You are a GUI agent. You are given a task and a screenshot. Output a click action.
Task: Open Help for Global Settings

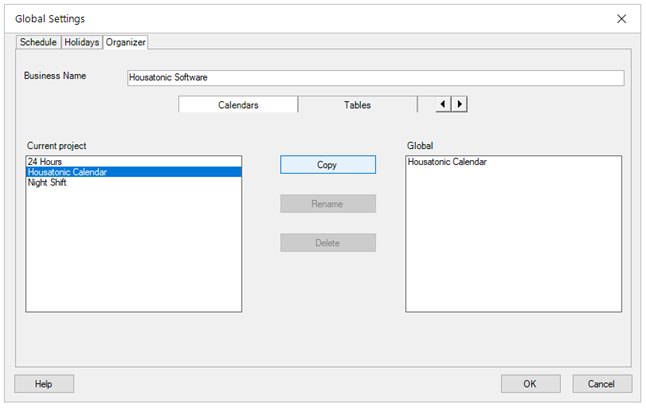44,383
